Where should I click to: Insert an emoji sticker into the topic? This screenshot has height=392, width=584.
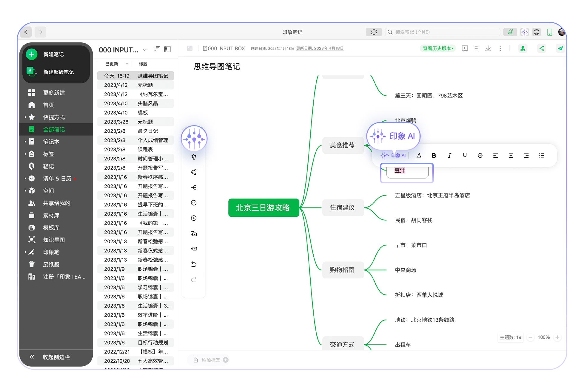point(194,203)
